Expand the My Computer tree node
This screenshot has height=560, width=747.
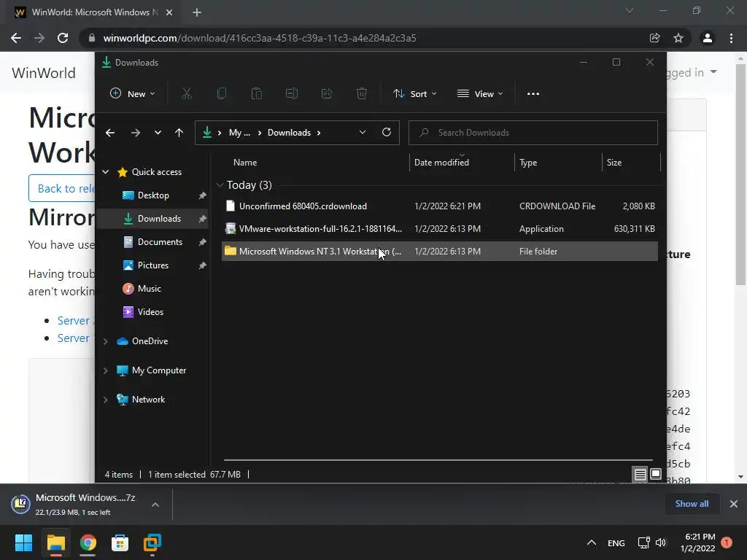tap(105, 370)
